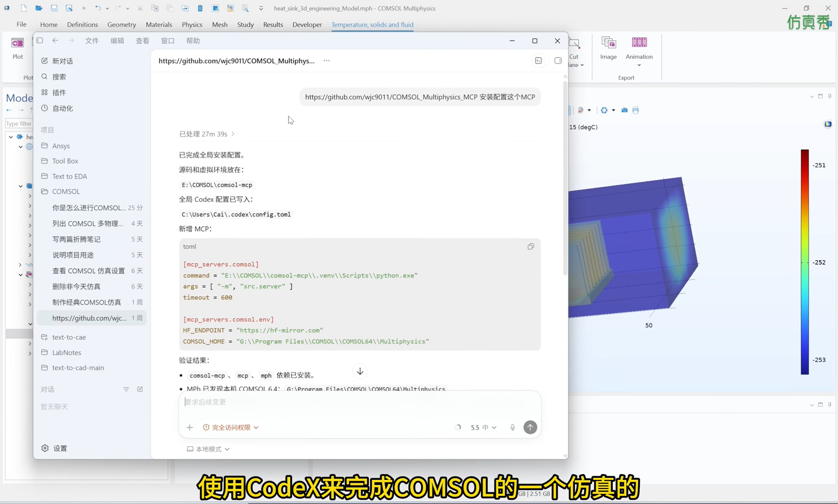Open 设置 settings in sidebar

54,448
